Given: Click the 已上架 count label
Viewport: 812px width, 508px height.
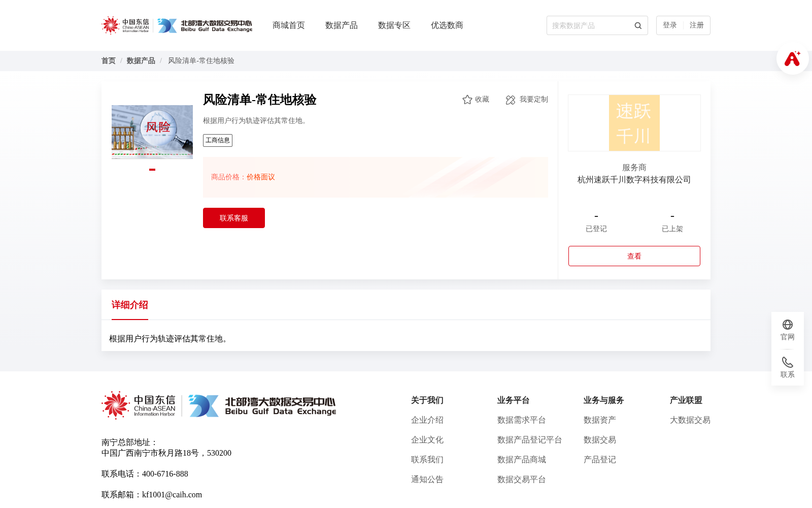Looking at the screenshot, I should click(x=672, y=229).
